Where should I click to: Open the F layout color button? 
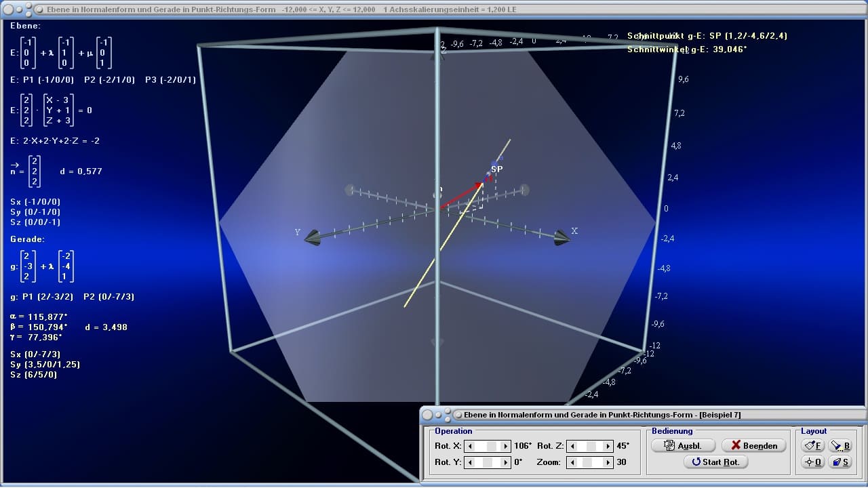tap(812, 445)
